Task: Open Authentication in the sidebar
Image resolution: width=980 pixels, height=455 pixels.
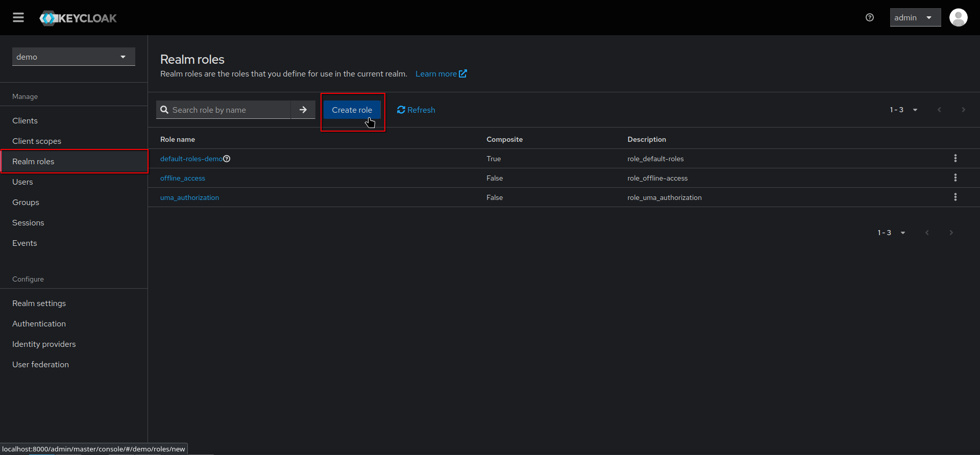Action: [73, 324]
